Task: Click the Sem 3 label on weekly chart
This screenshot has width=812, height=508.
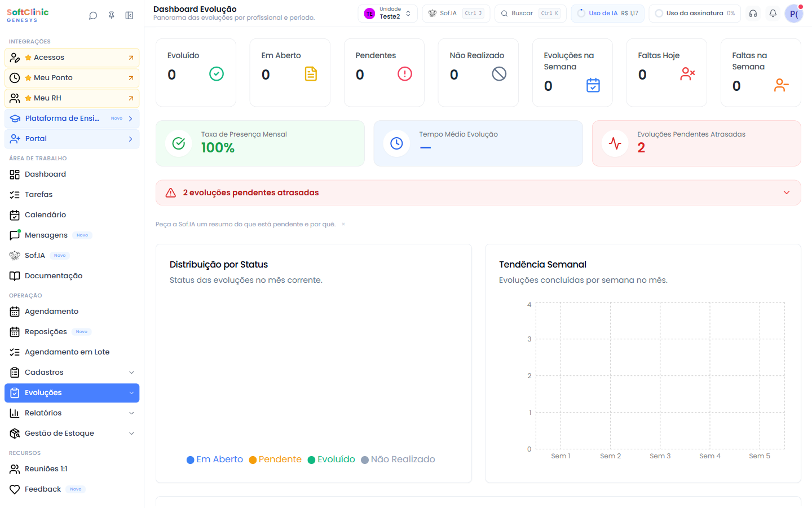Action: pyautogui.click(x=660, y=456)
